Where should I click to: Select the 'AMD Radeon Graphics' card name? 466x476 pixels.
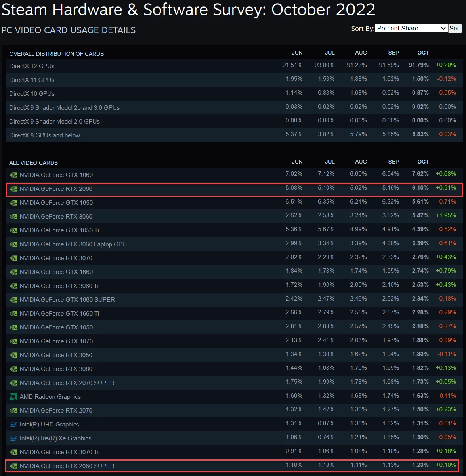50,397
